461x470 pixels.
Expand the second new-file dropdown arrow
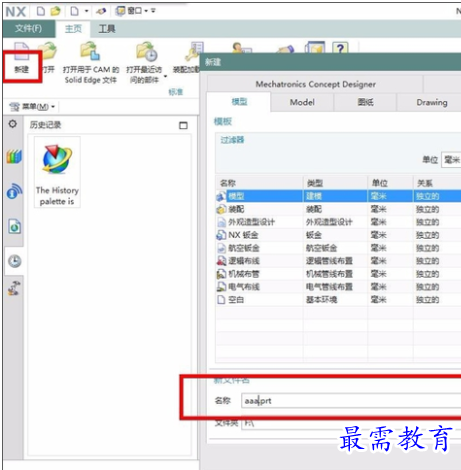pos(86,11)
